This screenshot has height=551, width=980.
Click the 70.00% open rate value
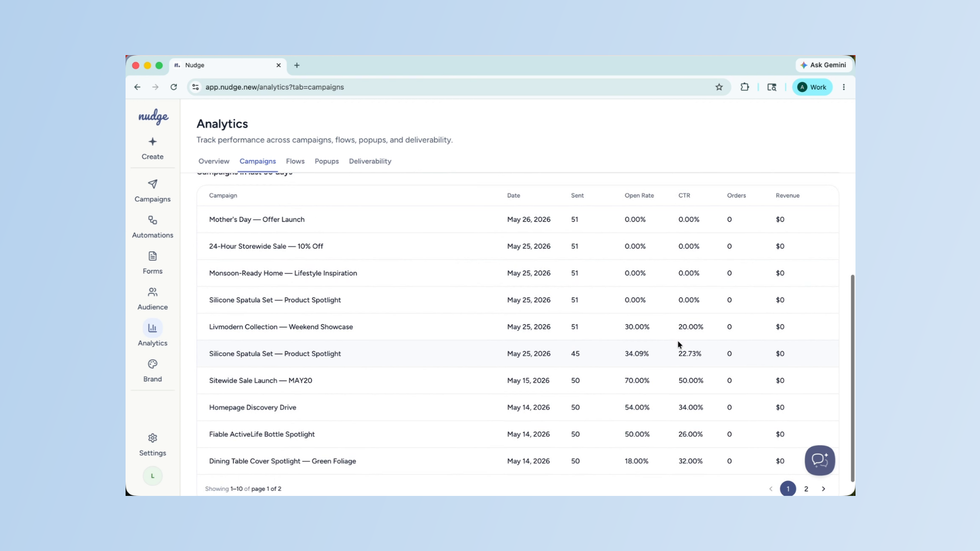(x=637, y=381)
